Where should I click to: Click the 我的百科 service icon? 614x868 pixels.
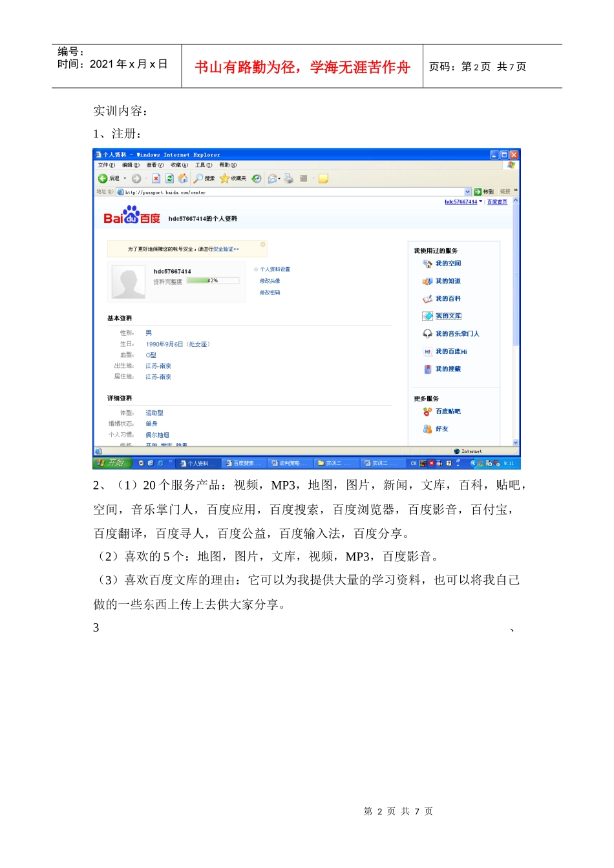click(427, 298)
